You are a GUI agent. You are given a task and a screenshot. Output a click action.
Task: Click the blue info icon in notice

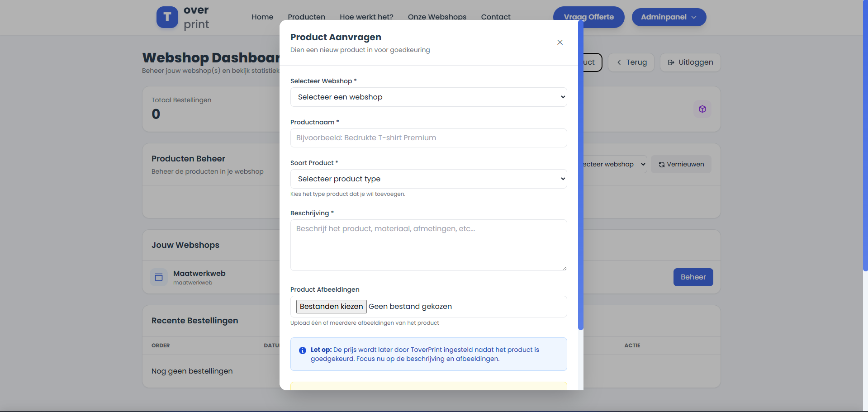click(303, 350)
